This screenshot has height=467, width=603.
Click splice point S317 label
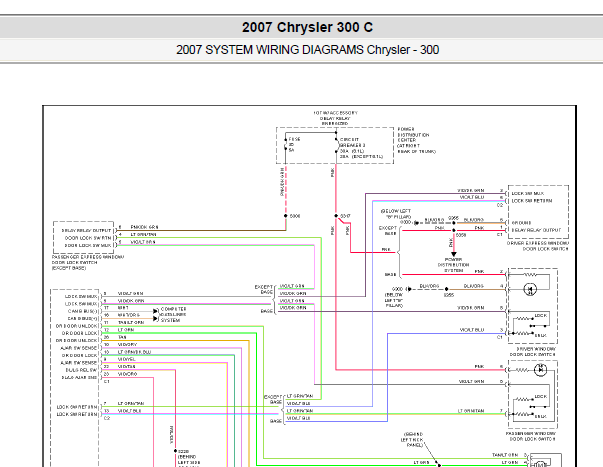pyautogui.click(x=345, y=216)
